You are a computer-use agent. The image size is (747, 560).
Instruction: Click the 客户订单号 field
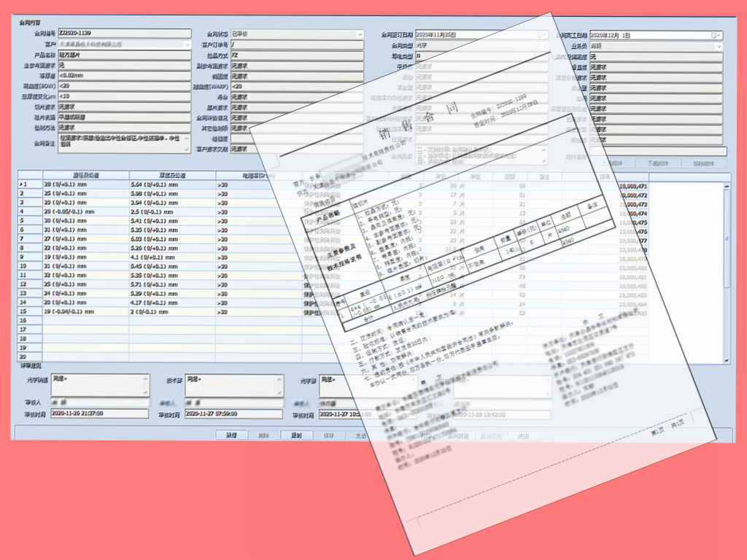(298, 44)
